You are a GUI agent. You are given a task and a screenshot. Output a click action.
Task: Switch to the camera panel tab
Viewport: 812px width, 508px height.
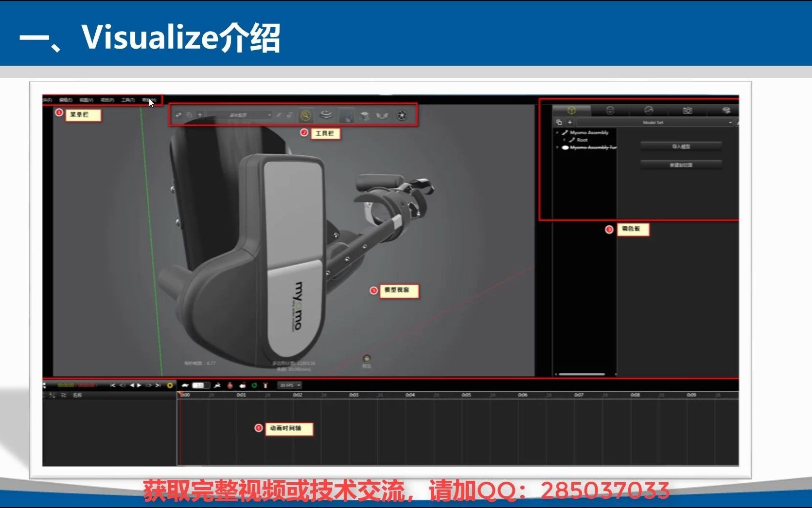(688, 111)
